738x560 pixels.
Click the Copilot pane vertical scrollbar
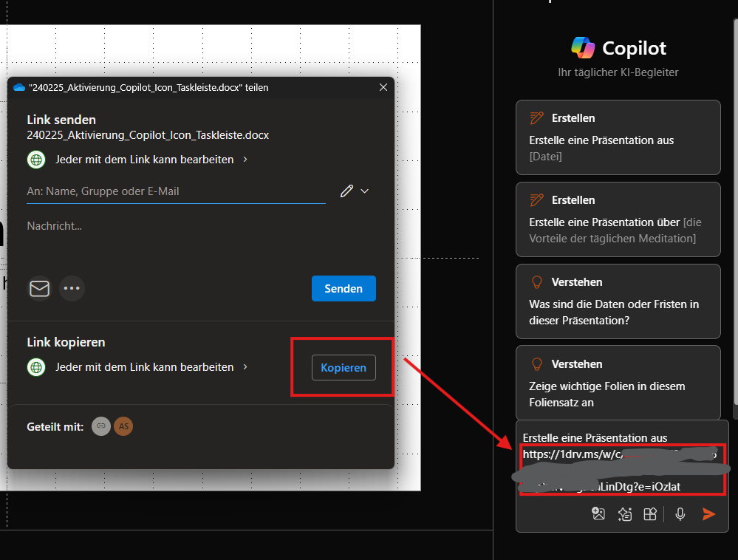(736, 212)
